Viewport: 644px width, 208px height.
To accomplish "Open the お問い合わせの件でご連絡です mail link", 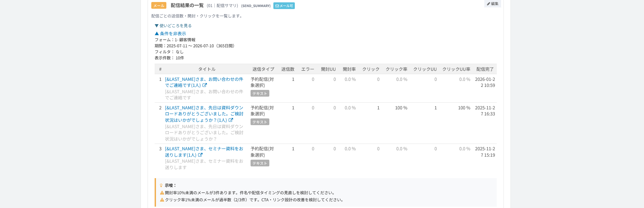I will point(204,82).
